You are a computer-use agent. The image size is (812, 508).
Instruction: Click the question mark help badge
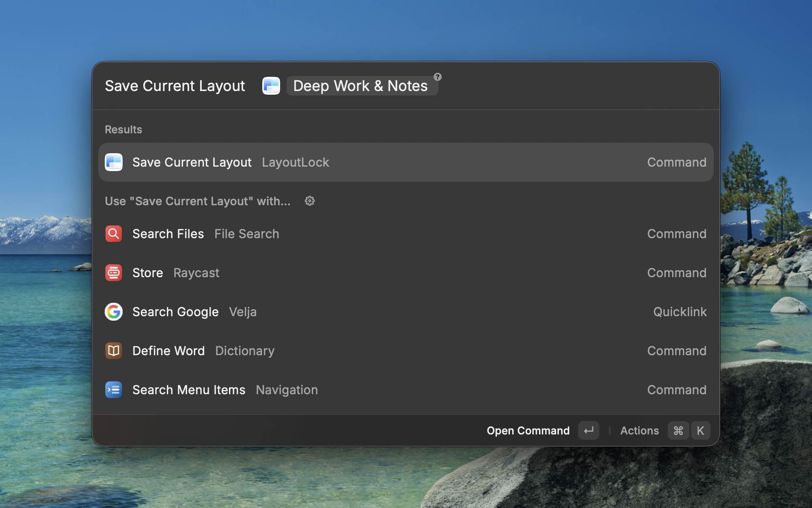click(x=437, y=77)
